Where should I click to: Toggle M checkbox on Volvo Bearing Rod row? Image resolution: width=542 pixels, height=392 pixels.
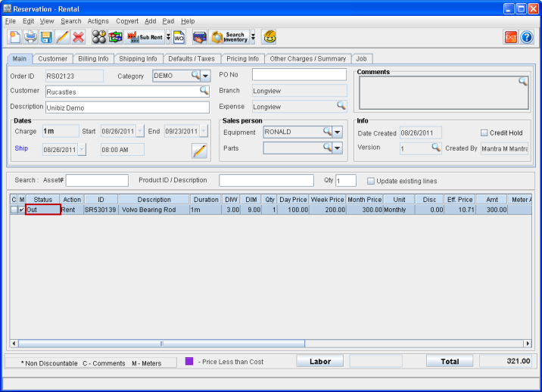point(22,210)
